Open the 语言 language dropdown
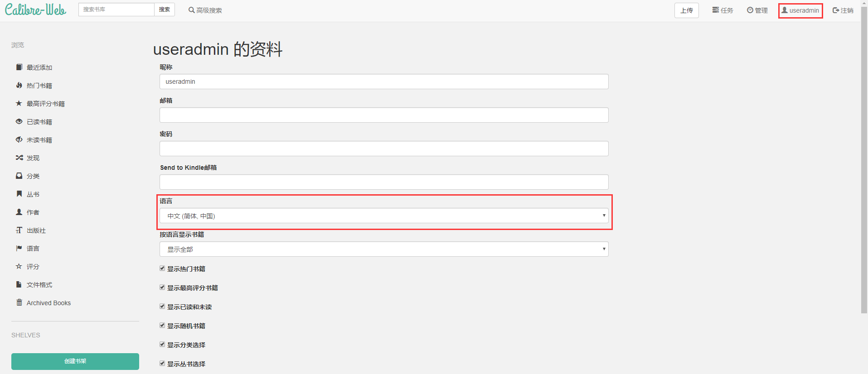The image size is (868, 374). (x=383, y=216)
